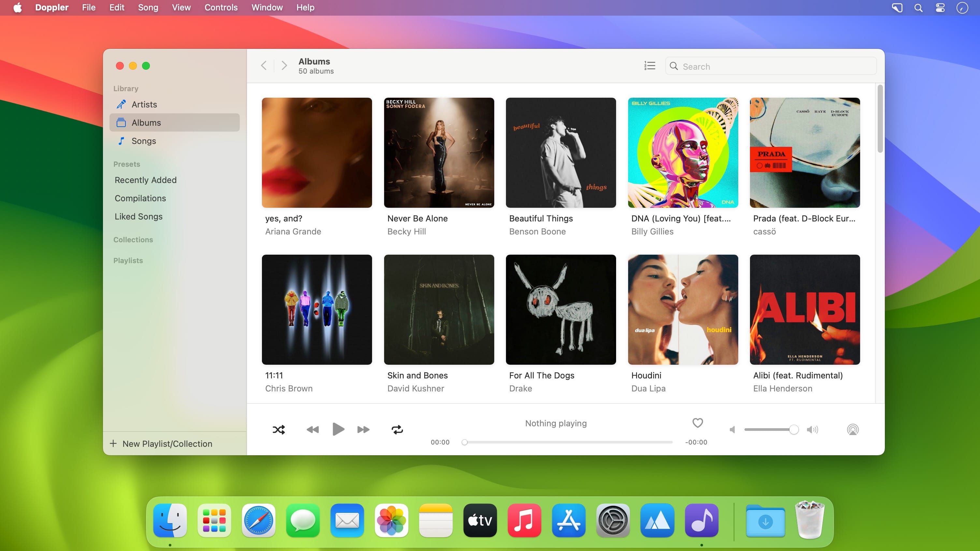Click the mute speaker icon
This screenshot has height=551, width=980.
[732, 430]
